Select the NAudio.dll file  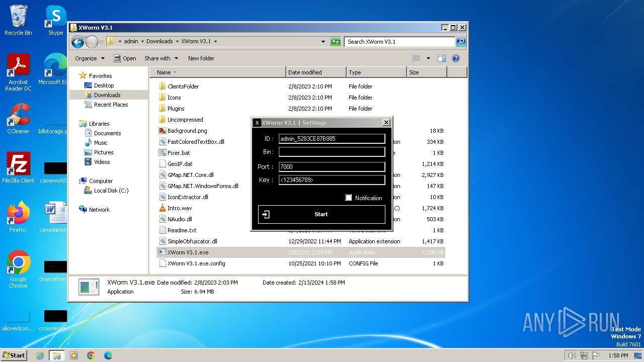coord(180,219)
